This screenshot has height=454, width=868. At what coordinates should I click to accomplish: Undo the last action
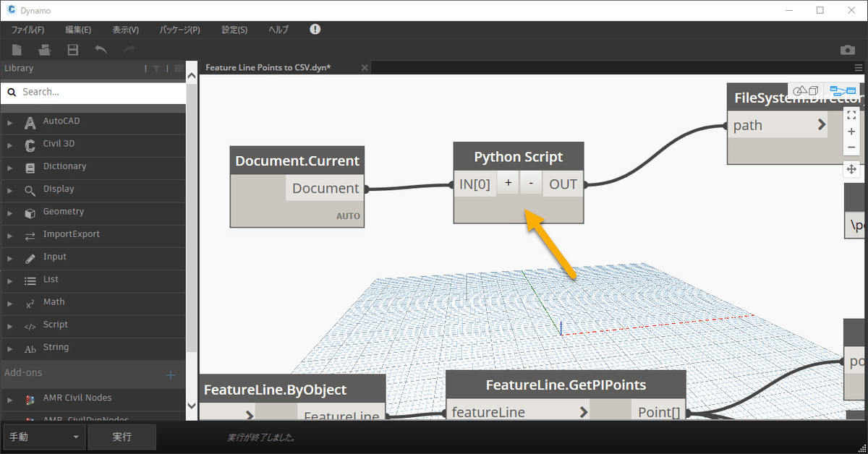[x=101, y=50]
